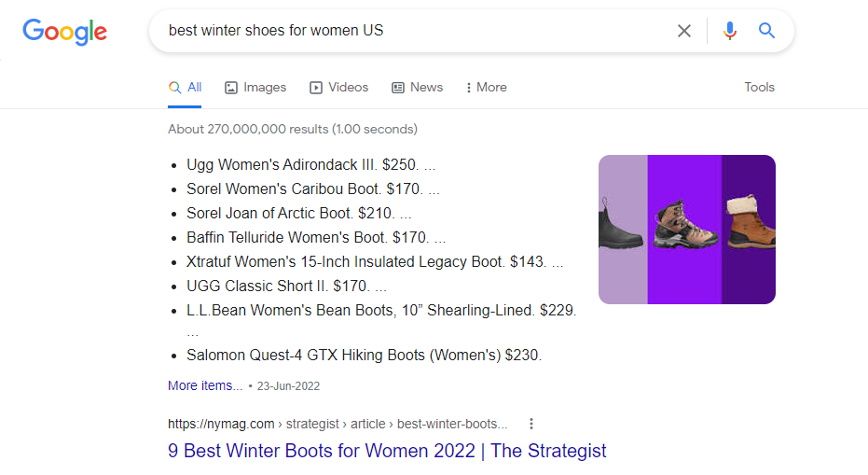Switch to the Videos tab
This screenshot has height=475, width=868.
pos(348,87)
